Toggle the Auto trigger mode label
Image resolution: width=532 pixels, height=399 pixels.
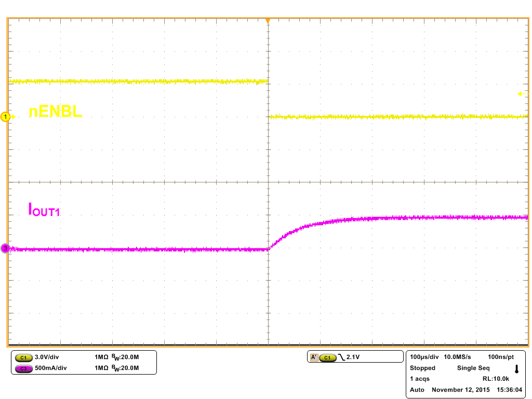click(416, 390)
